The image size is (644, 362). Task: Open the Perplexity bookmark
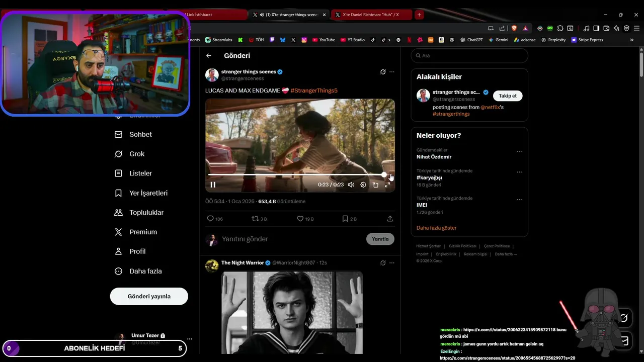point(553,40)
